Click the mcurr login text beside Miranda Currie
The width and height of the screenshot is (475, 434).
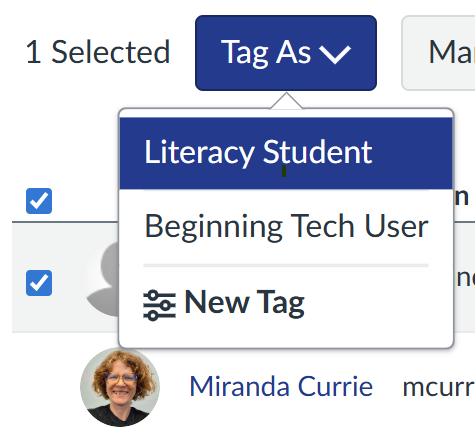[x=439, y=388]
